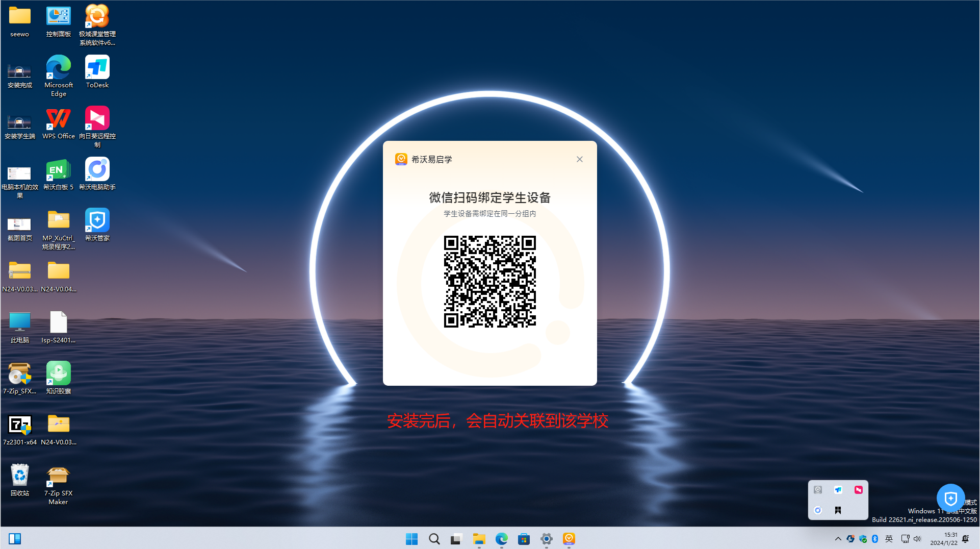
Task: Click 向日葵 pink icon in tray overflow
Action: (x=859, y=490)
